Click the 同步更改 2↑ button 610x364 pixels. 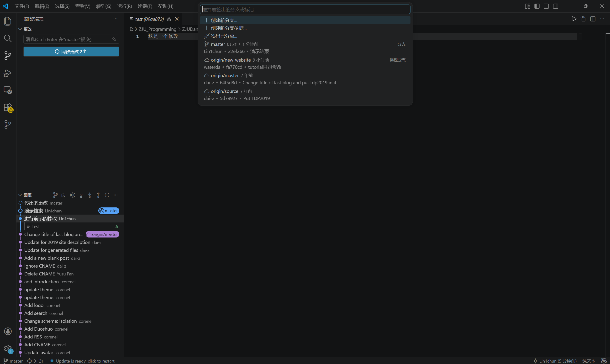71,52
